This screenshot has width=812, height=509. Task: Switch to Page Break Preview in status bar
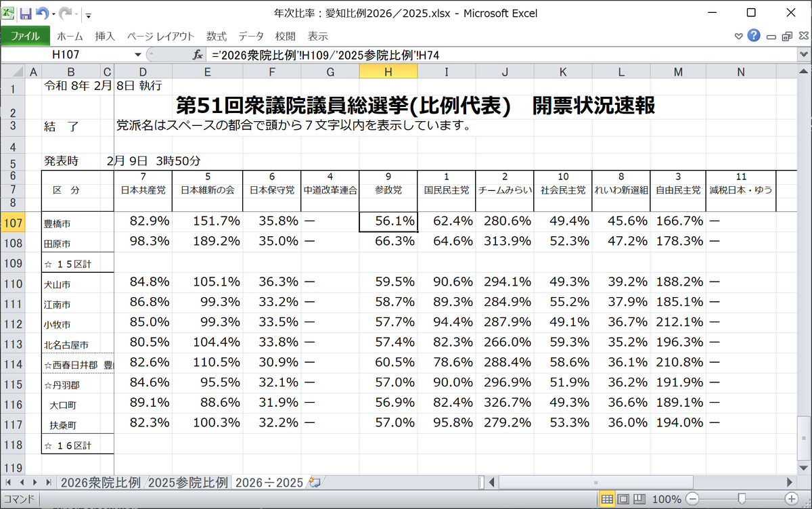click(638, 500)
